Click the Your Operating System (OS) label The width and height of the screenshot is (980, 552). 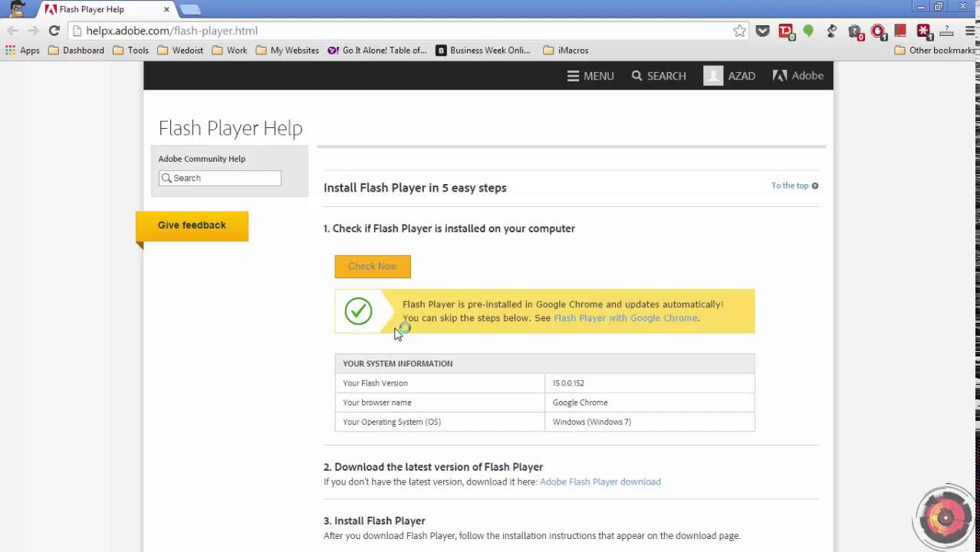[x=392, y=422]
